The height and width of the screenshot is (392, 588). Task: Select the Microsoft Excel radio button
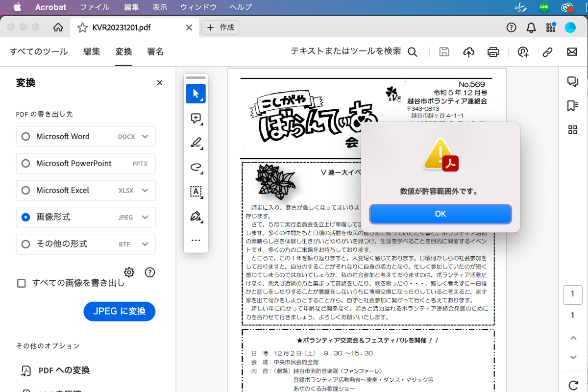pyautogui.click(x=25, y=191)
